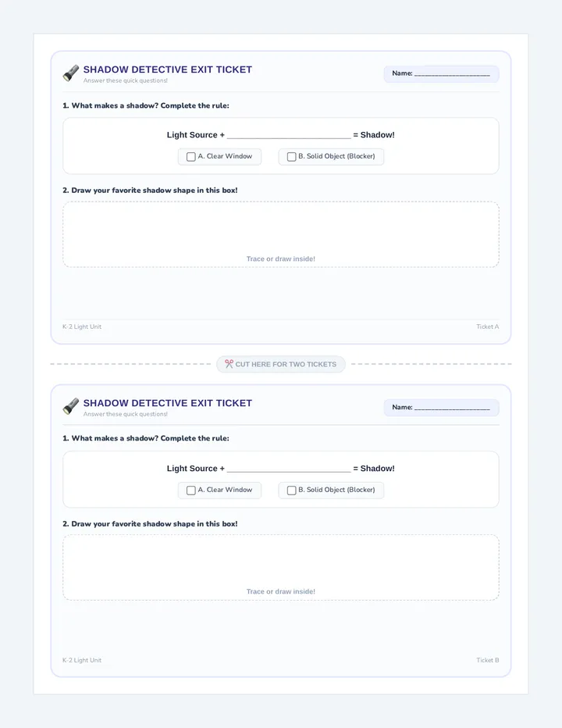This screenshot has width=562, height=728.
Task: Check 'A. Clear Window' on Ticket A
Action: pyautogui.click(x=190, y=157)
